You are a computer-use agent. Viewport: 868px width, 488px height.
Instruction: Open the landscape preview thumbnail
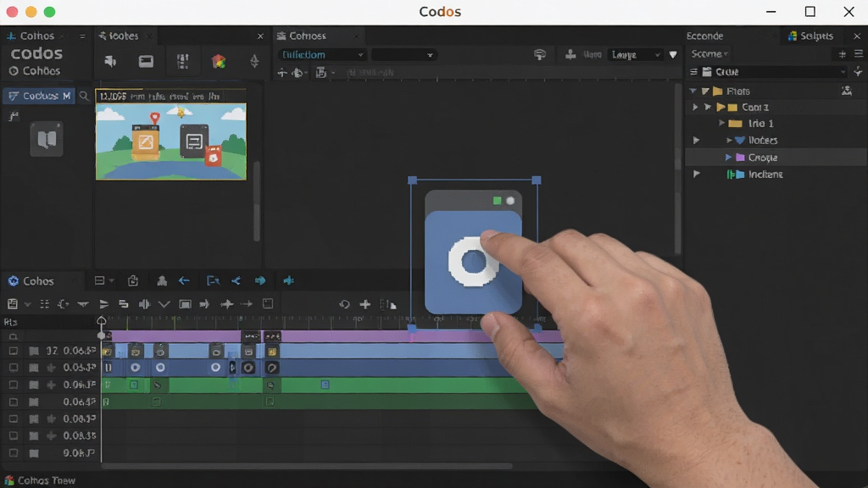tap(171, 141)
